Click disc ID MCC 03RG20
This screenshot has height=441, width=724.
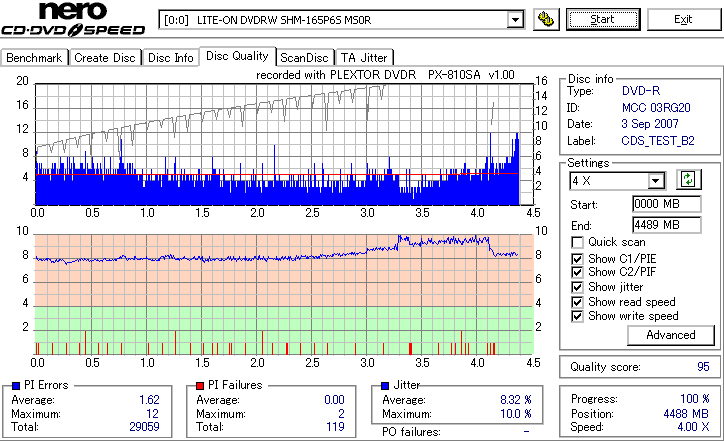click(656, 108)
